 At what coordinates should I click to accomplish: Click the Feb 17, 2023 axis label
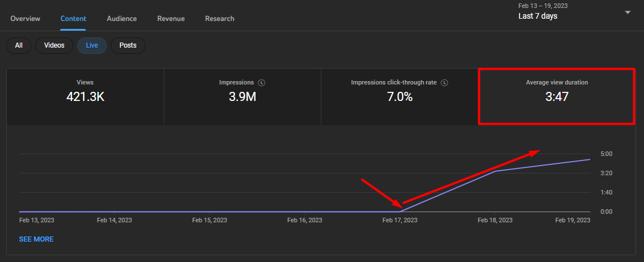(x=400, y=220)
